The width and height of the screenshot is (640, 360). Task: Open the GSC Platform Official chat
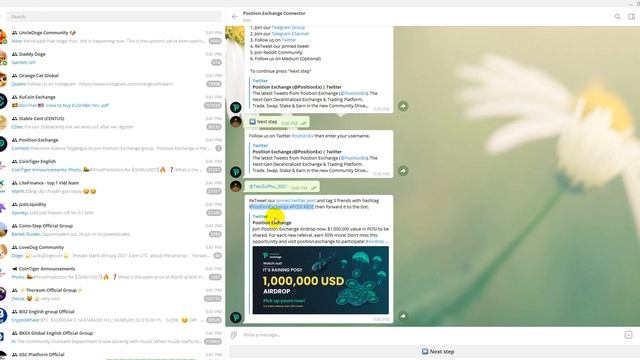pos(111,354)
